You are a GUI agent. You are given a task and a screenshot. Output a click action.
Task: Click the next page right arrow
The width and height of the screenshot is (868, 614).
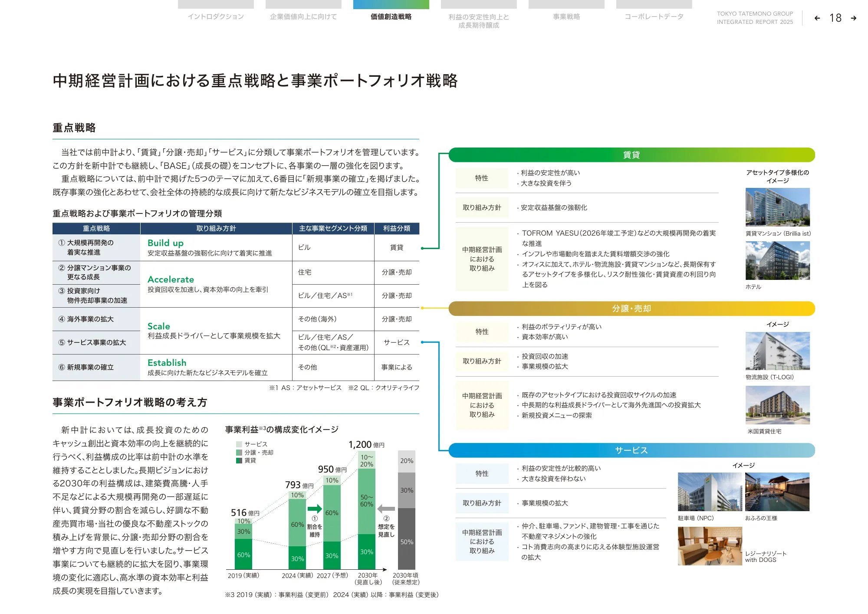click(x=853, y=18)
